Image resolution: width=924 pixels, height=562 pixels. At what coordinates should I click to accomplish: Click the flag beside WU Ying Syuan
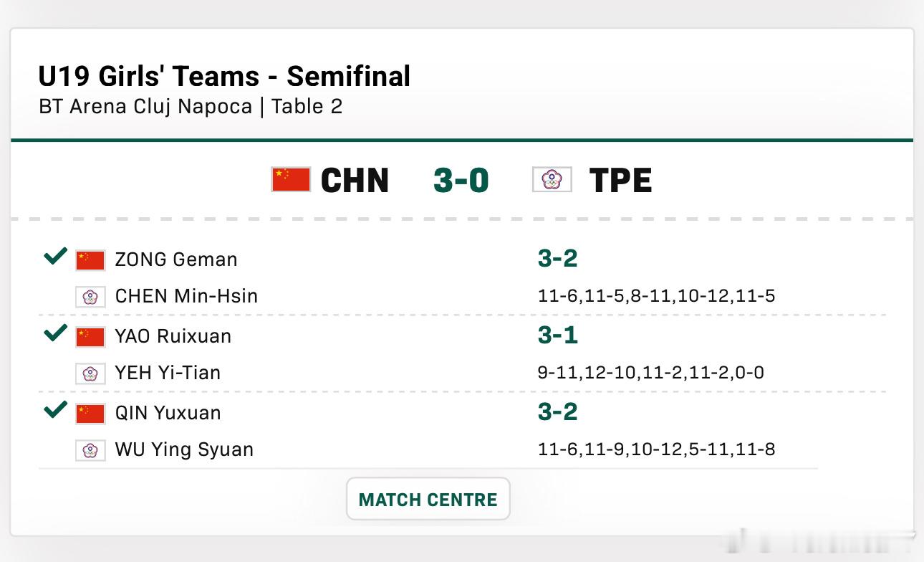[90, 449]
